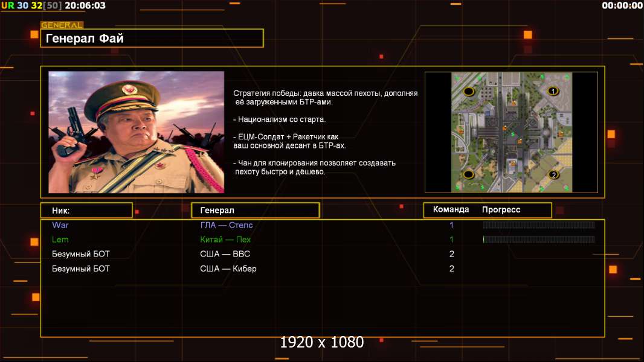
Task: Click the GENERAL tab label
Action: (62, 25)
